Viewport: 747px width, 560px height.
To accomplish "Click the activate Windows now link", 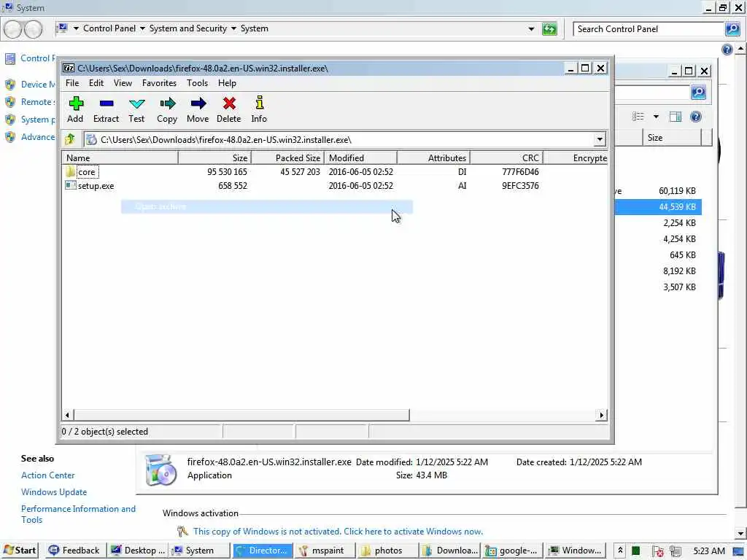I will pos(338,532).
